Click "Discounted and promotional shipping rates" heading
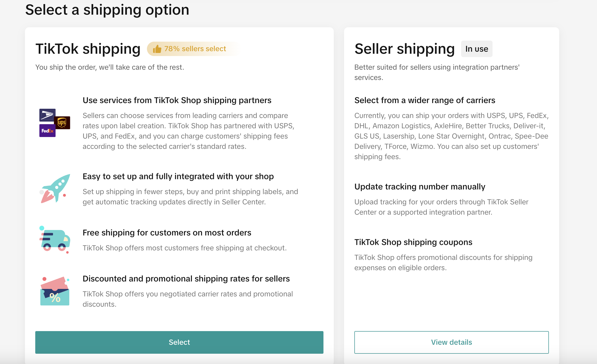Screen dimensions: 597x364 186,279
